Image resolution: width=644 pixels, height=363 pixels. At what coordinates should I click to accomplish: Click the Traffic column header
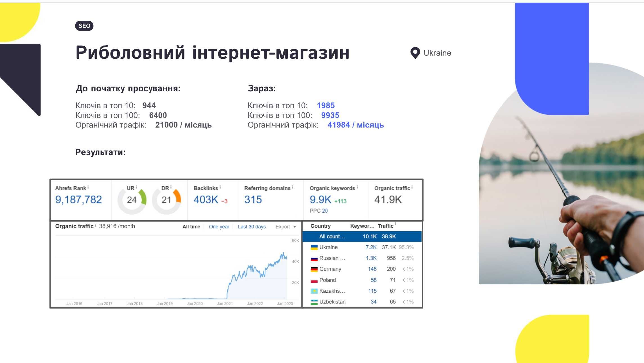386,226
